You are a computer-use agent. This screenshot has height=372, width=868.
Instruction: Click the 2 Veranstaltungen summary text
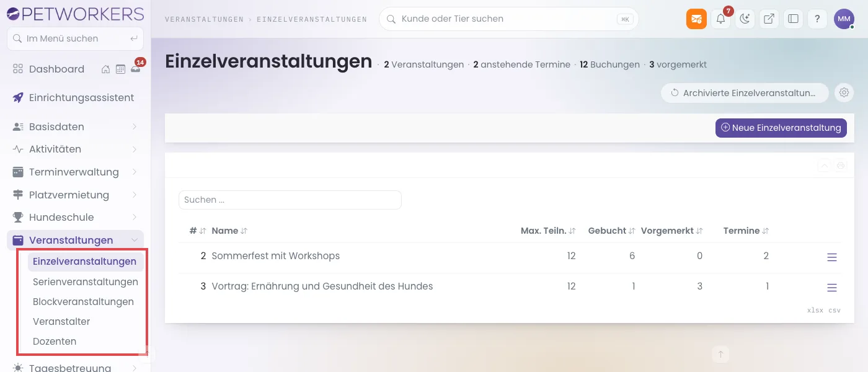[424, 64]
